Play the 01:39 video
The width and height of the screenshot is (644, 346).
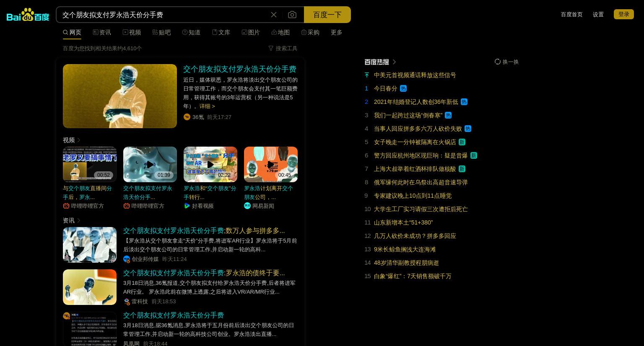click(150, 164)
